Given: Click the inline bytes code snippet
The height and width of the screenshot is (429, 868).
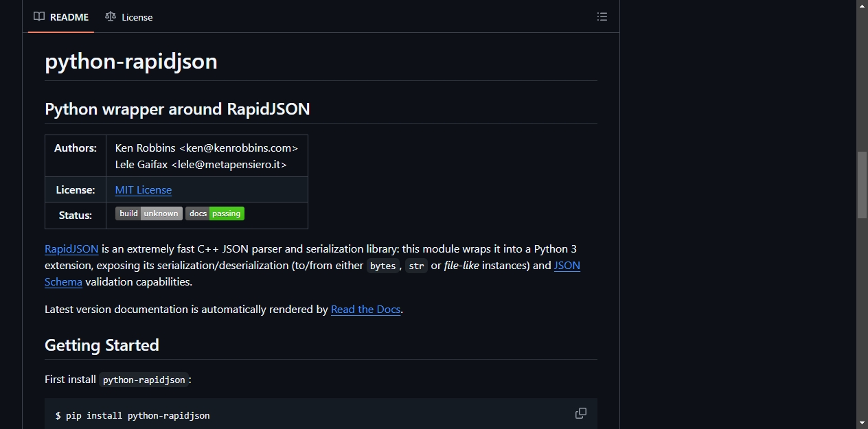Looking at the screenshot, I should click(382, 266).
